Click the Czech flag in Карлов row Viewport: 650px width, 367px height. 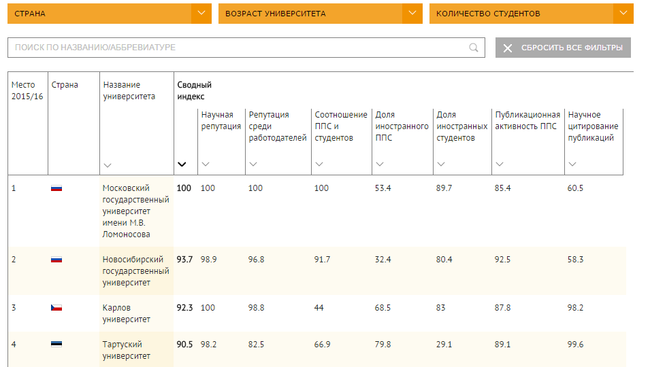tap(56, 308)
